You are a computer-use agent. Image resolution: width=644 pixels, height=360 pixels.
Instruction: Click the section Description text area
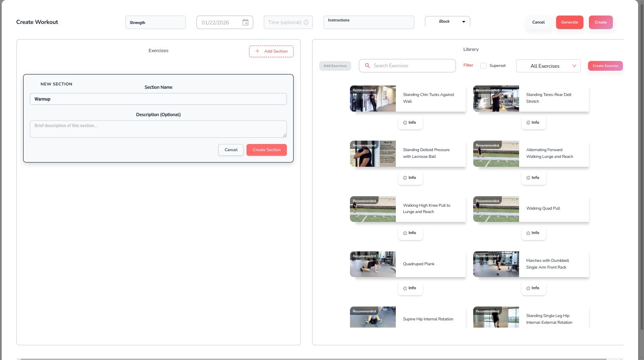158,129
